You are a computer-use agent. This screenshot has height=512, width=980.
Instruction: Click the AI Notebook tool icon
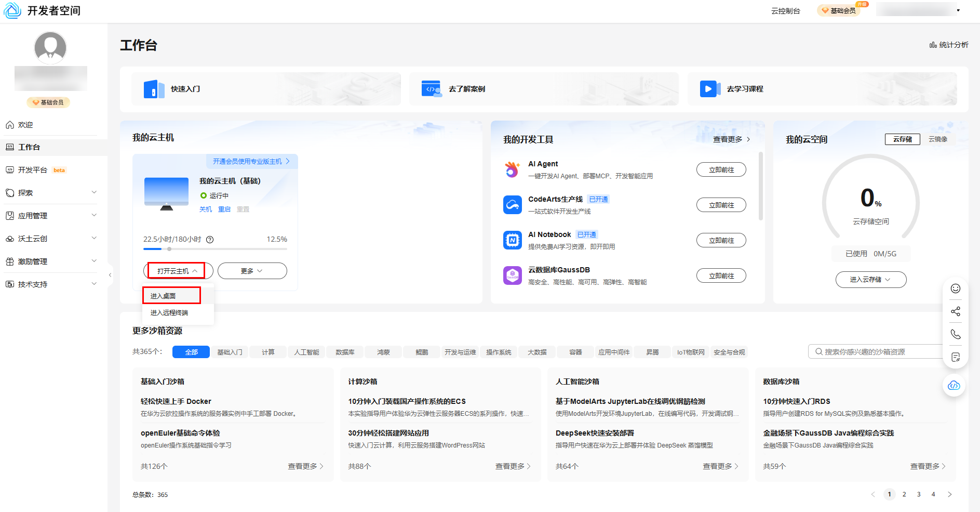tap(512, 240)
